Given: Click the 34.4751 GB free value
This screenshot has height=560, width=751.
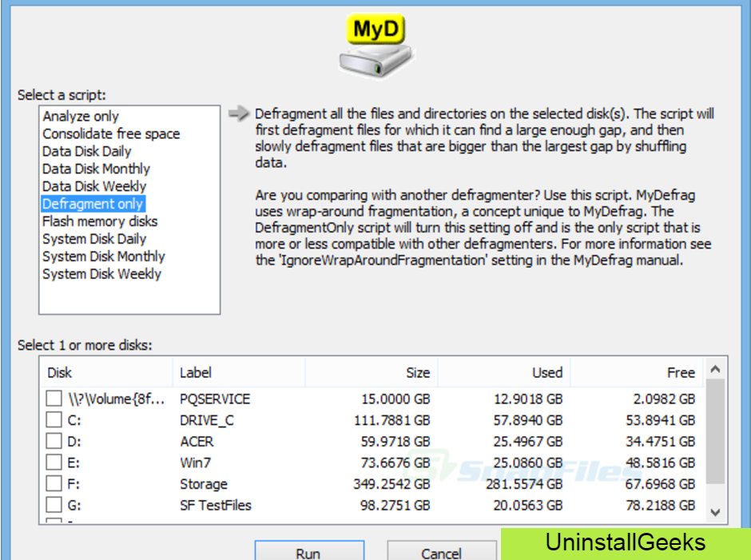Looking at the screenshot, I should pyautogui.click(x=661, y=441).
